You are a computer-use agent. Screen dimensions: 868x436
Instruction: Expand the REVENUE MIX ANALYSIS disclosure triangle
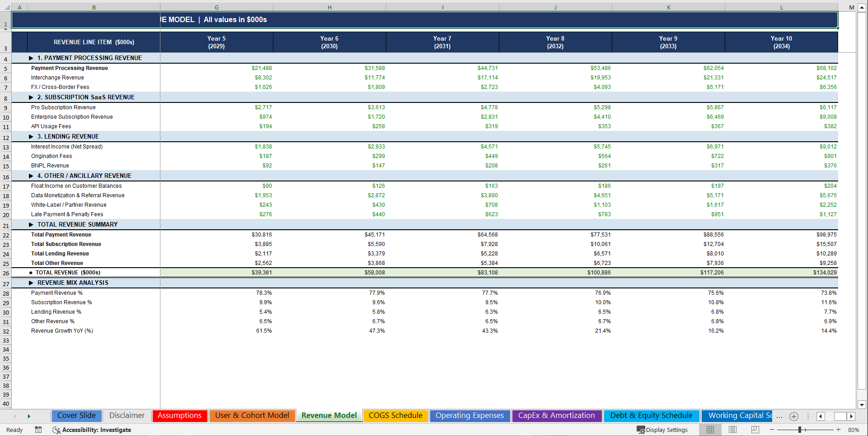31,283
